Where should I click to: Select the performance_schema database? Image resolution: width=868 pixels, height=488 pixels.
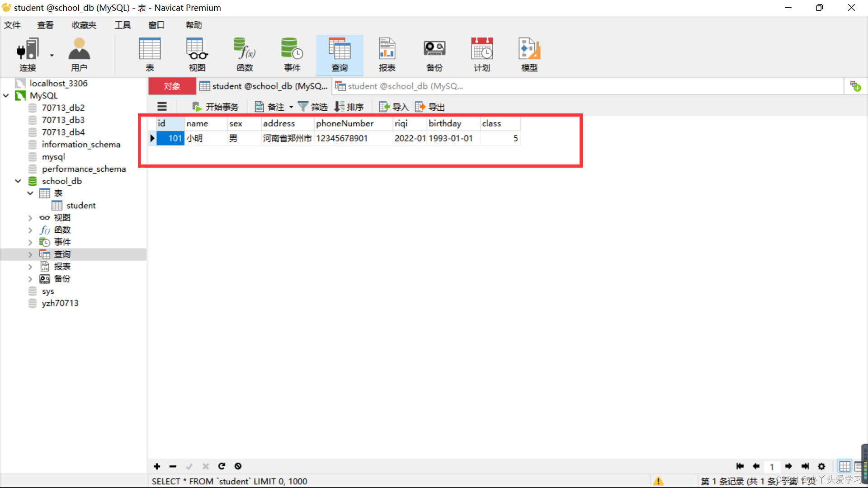84,169
